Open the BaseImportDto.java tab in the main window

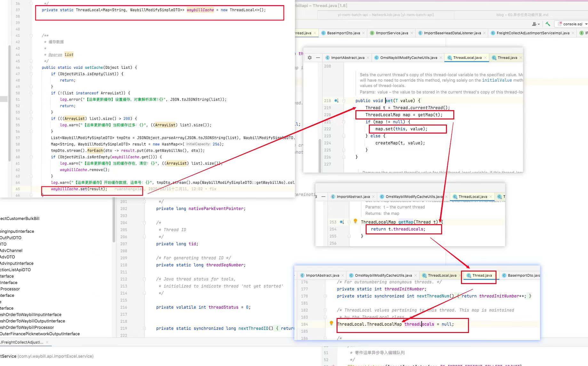[x=343, y=33]
